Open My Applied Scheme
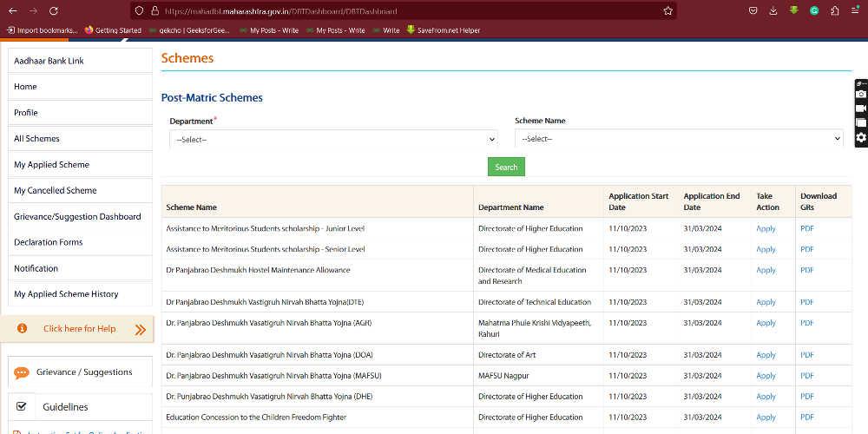The width and height of the screenshot is (868, 434). tap(80, 164)
